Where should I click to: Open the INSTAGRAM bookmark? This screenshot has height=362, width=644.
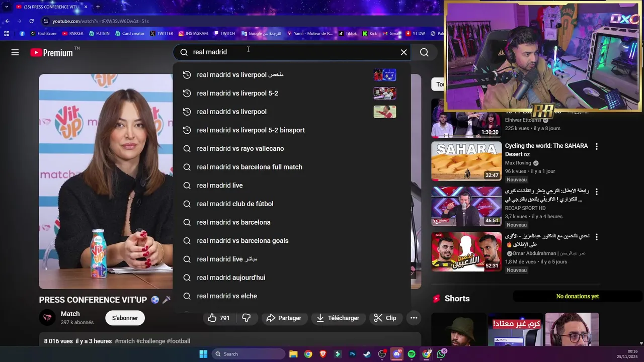193,34
